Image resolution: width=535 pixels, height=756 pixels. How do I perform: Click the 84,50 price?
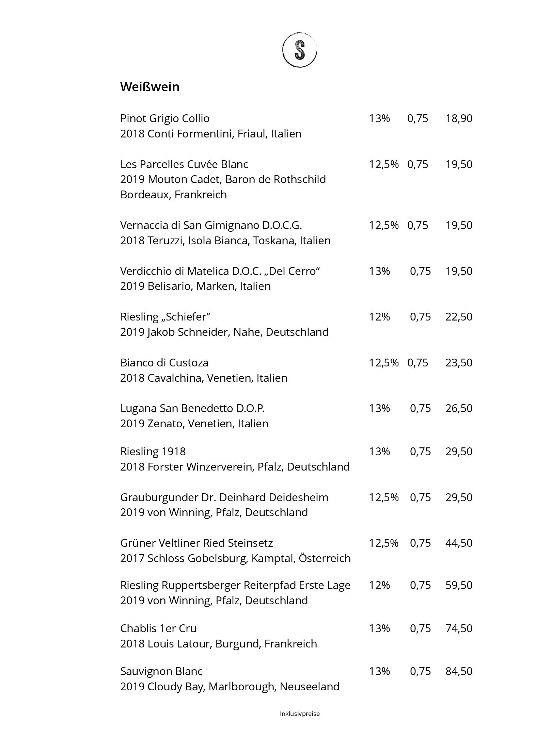click(459, 671)
